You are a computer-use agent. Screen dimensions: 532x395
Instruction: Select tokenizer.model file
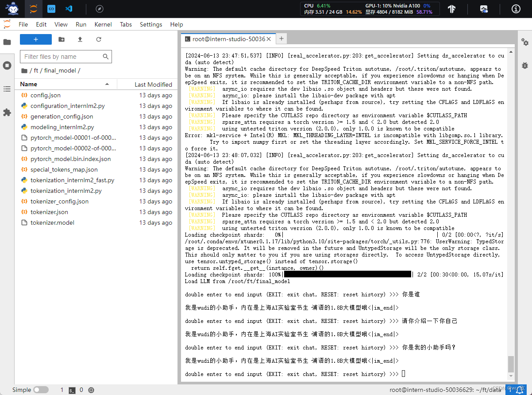(x=96, y=222)
